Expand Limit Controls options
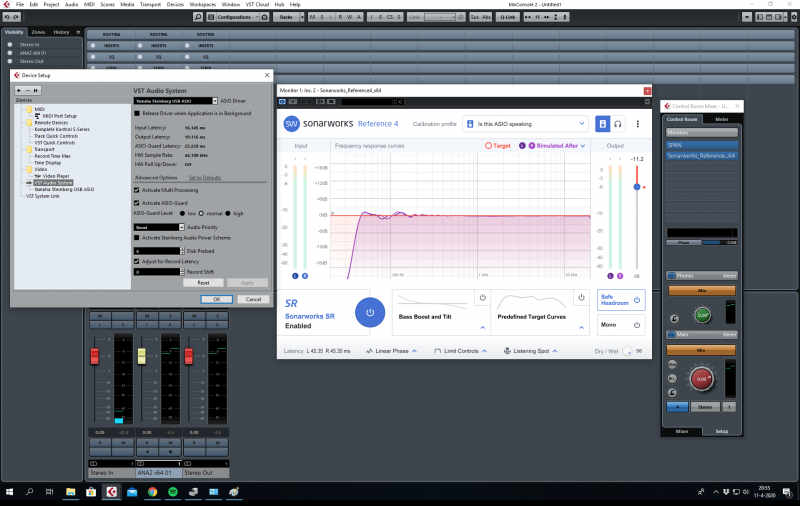The image size is (800, 506). (x=460, y=351)
